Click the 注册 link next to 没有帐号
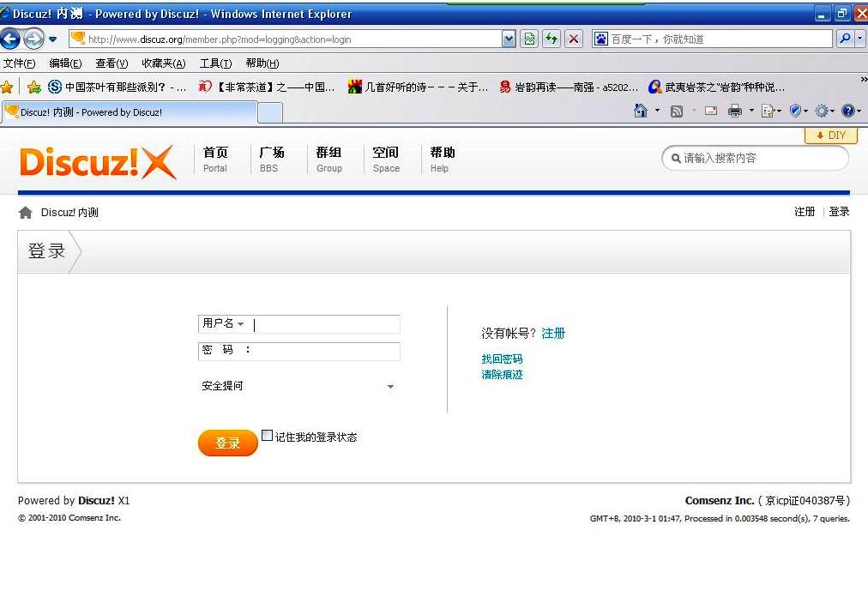The image size is (868, 609). pyautogui.click(x=553, y=334)
